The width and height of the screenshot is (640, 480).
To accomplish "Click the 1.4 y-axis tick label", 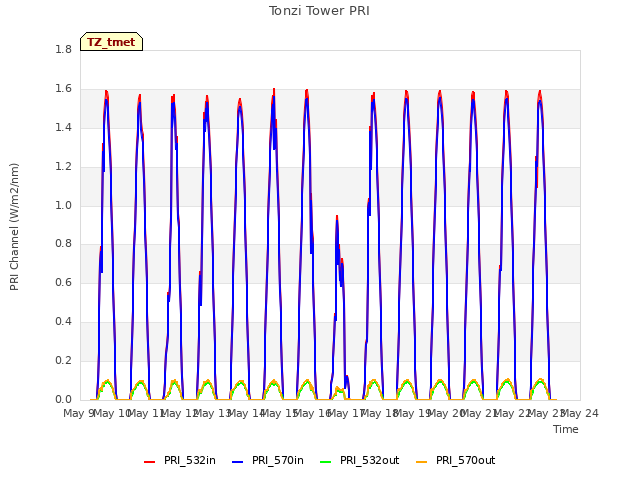I will tap(63, 127).
